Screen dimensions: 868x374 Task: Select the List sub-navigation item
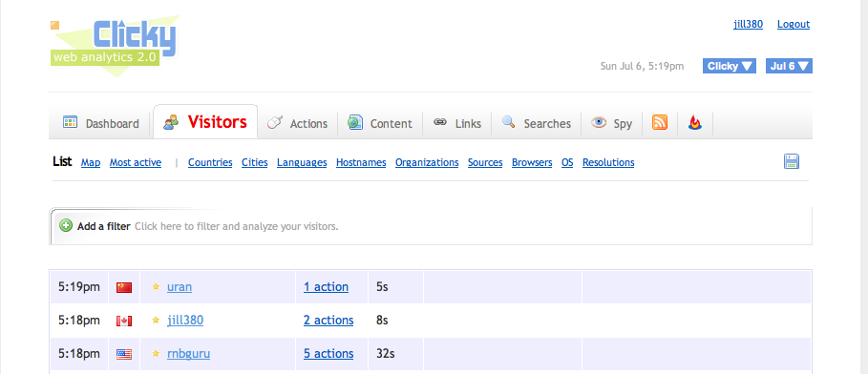(x=63, y=161)
